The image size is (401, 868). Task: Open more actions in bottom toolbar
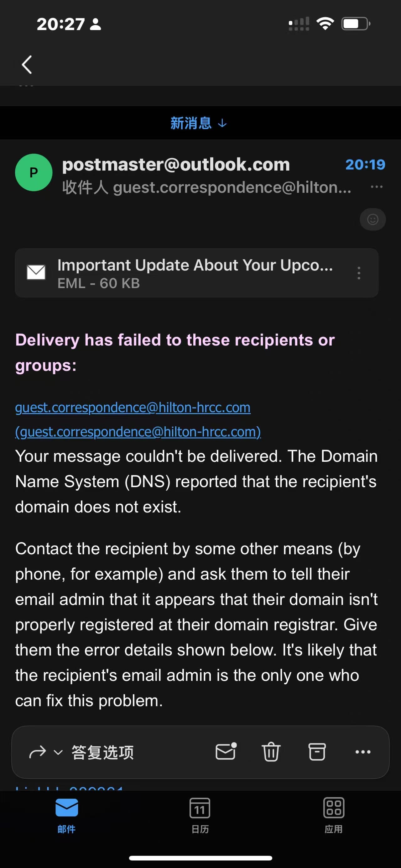point(363,752)
